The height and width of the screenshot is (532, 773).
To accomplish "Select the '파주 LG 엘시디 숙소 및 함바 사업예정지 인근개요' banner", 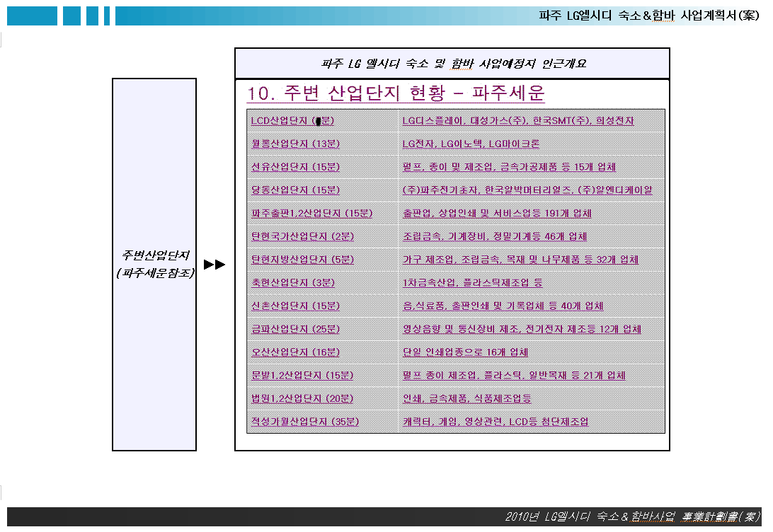I will [x=453, y=64].
